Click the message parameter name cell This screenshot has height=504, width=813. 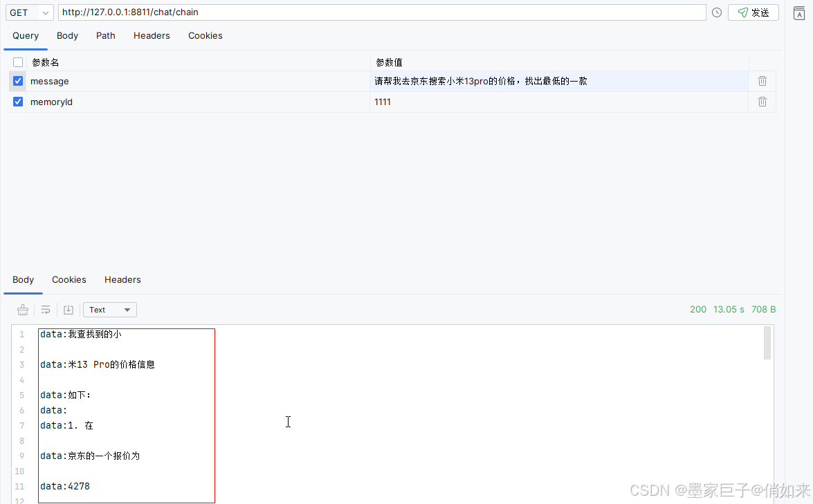tap(198, 82)
